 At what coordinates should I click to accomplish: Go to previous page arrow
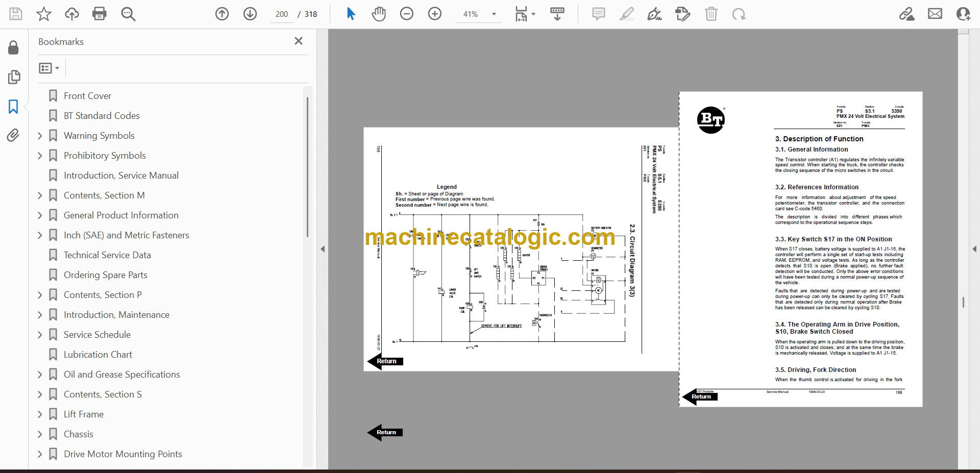click(222, 14)
